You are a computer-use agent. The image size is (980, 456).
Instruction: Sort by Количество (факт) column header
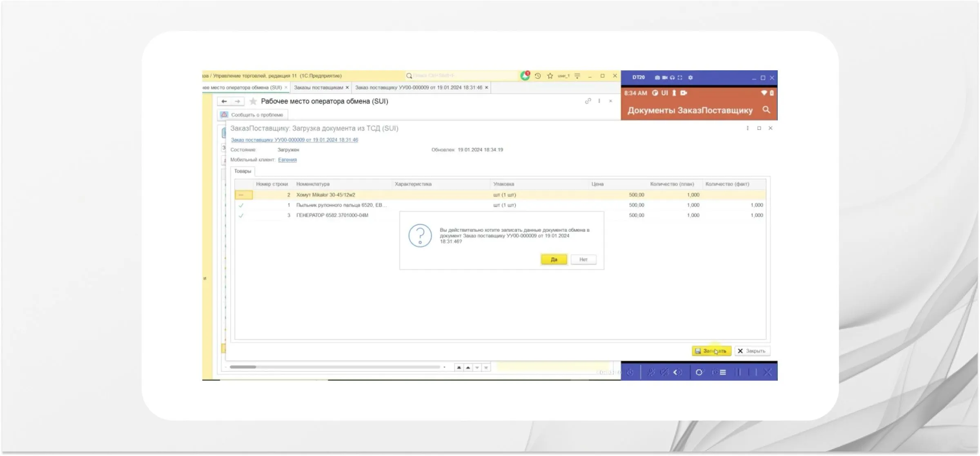click(734, 184)
